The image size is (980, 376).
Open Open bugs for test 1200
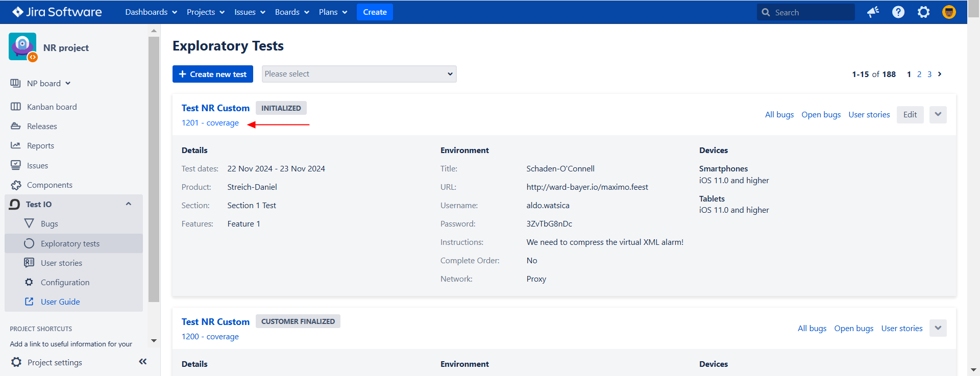(854, 328)
